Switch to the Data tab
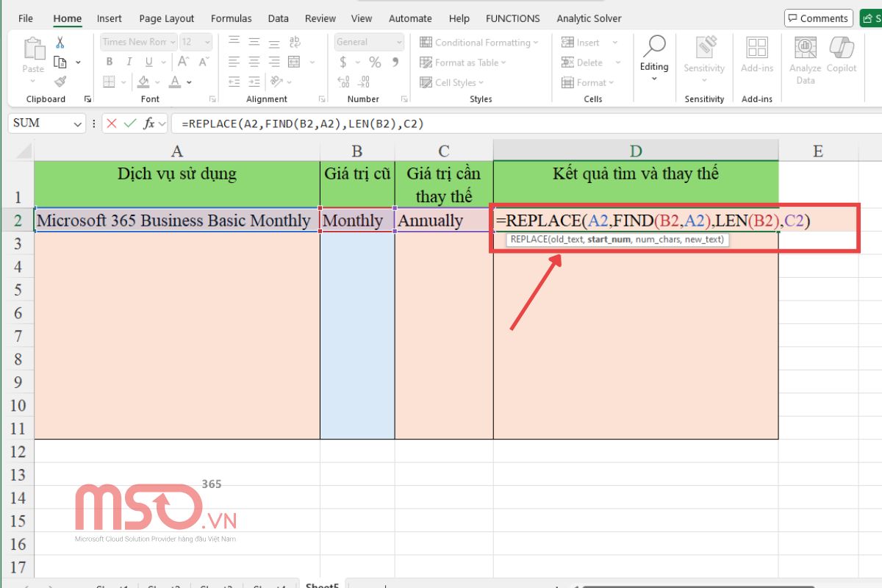This screenshot has height=588, width=882. pyautogui.click(x=279, y=18)
